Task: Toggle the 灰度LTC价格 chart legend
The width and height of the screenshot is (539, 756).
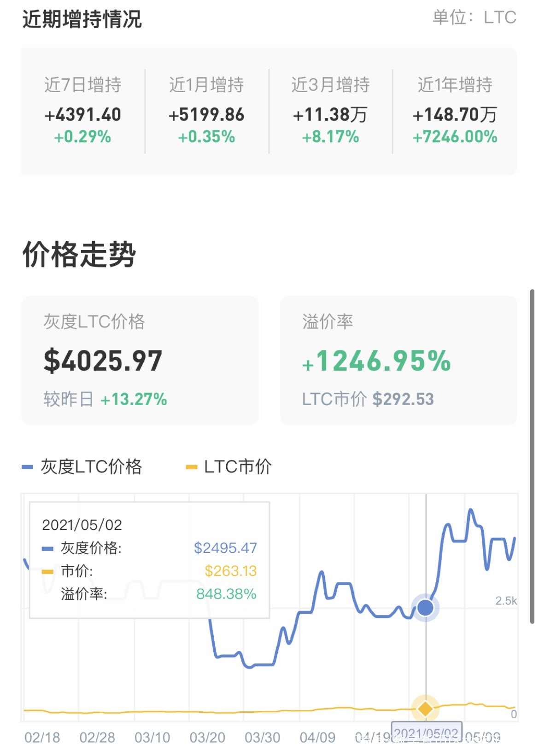Action: (x=82, y=467)
